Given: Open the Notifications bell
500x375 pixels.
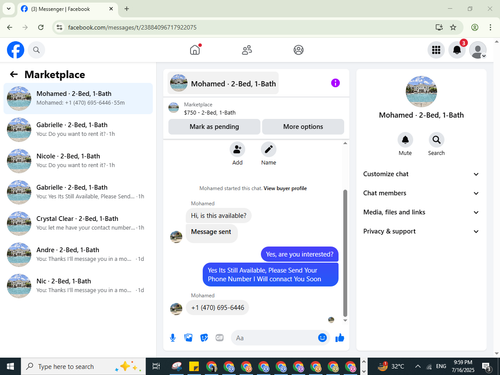Looking at the screenshot, I should point(457,50).
